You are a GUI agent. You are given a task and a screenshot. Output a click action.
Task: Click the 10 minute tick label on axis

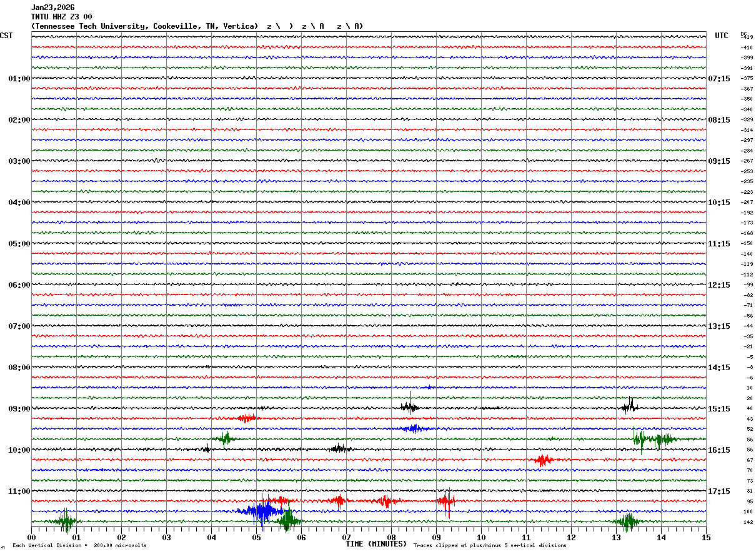(481, 537)
